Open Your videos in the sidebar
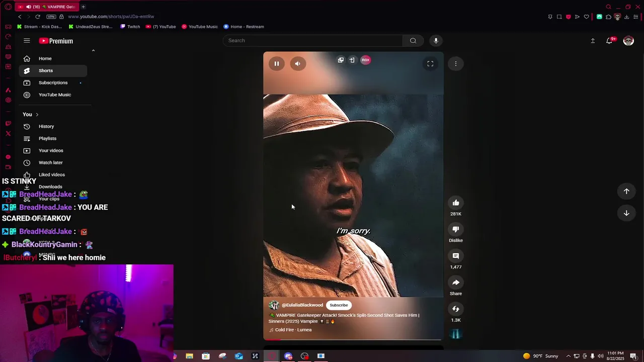The image size is (644, 362). tap(53, 150)
